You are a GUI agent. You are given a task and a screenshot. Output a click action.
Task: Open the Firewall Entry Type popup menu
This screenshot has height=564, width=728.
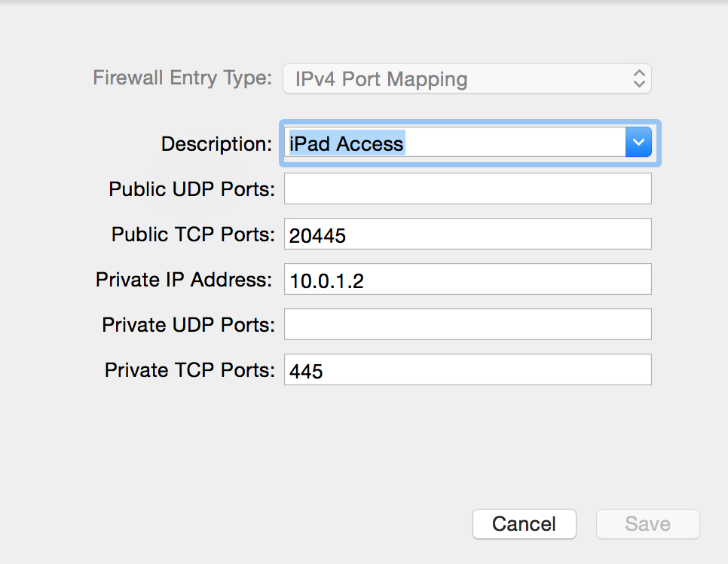coord(466,78)
